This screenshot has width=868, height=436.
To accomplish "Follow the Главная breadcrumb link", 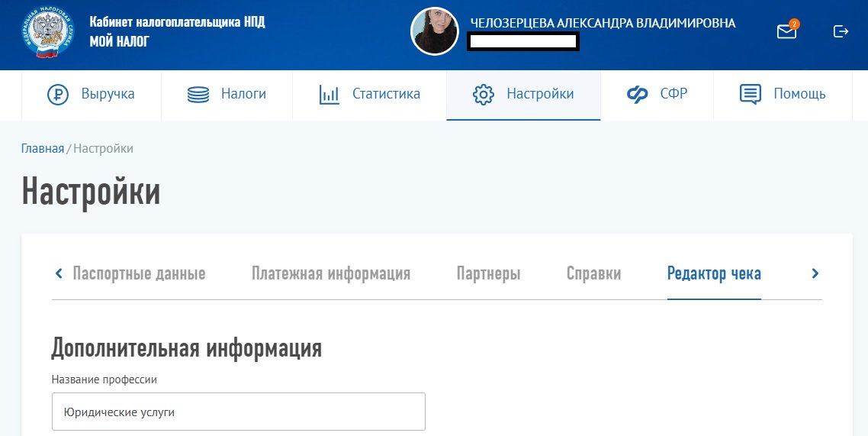I will point(43,148).
